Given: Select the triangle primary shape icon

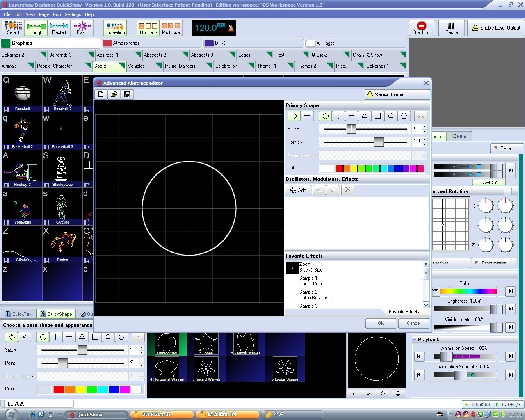Looking at the screenshot, I should coord(364,116).
